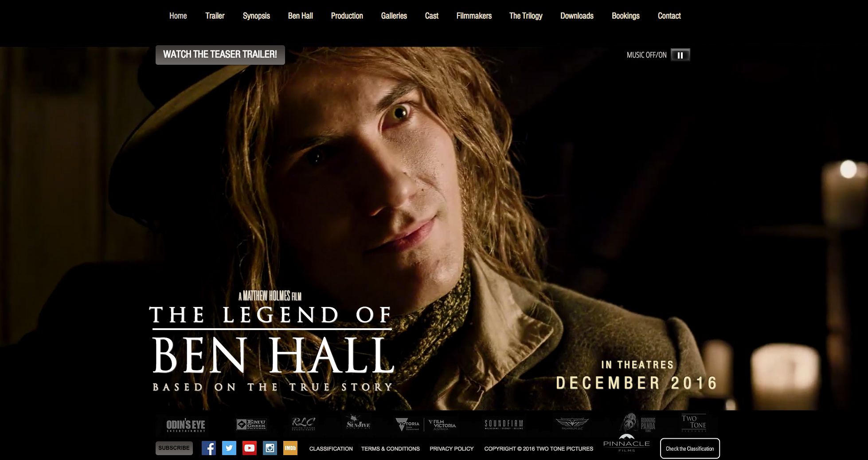The width and height of the screenshot is (868, 460).
Task: Click the Two Tone Pictures logo
Action: tap(694, 423)
